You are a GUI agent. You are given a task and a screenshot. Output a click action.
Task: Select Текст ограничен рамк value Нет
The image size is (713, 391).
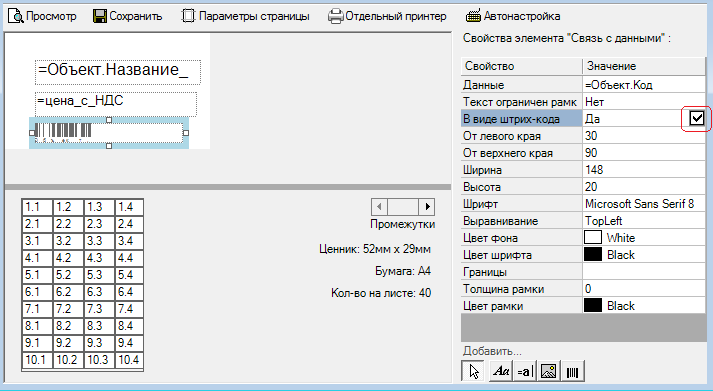(x=643, y=102)
